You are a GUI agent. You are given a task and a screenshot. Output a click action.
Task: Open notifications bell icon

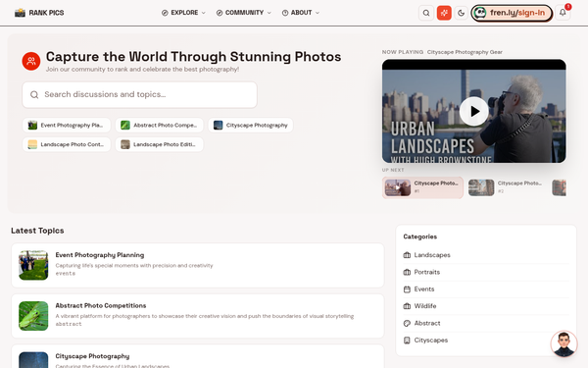[563, 13]
